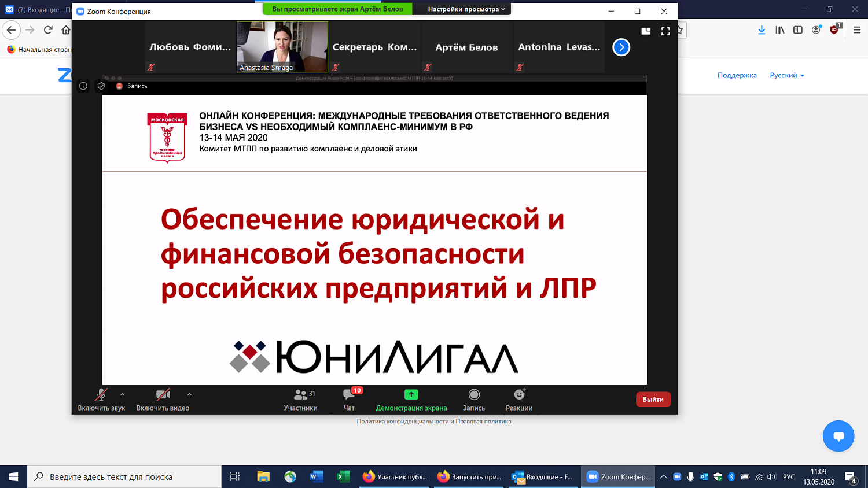Select Anastasia Smaga video thumbnail

(x=282, y=47)
